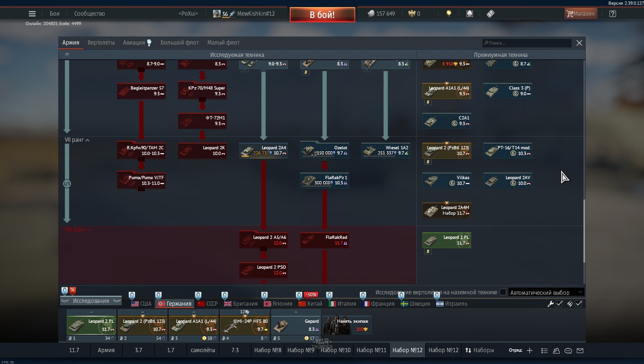Viewport: 644px width, 364px height.
Task: Select the Израиль nation tab
Action: pos(452,304)
